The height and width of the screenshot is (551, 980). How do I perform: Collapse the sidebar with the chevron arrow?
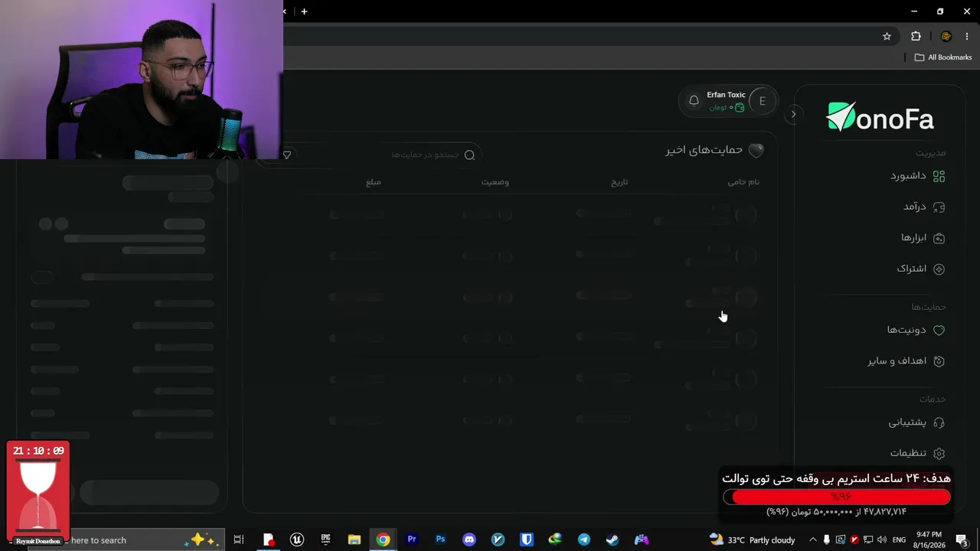[793, 114]
